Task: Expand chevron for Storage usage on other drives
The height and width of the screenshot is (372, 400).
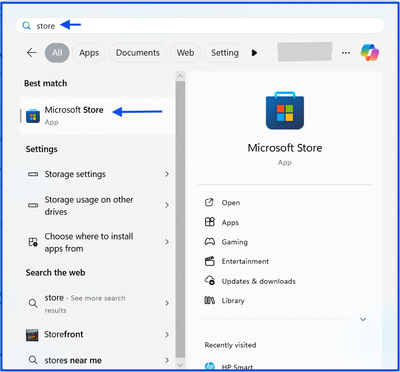Action: pyautogui.click(x=167, y=205)
